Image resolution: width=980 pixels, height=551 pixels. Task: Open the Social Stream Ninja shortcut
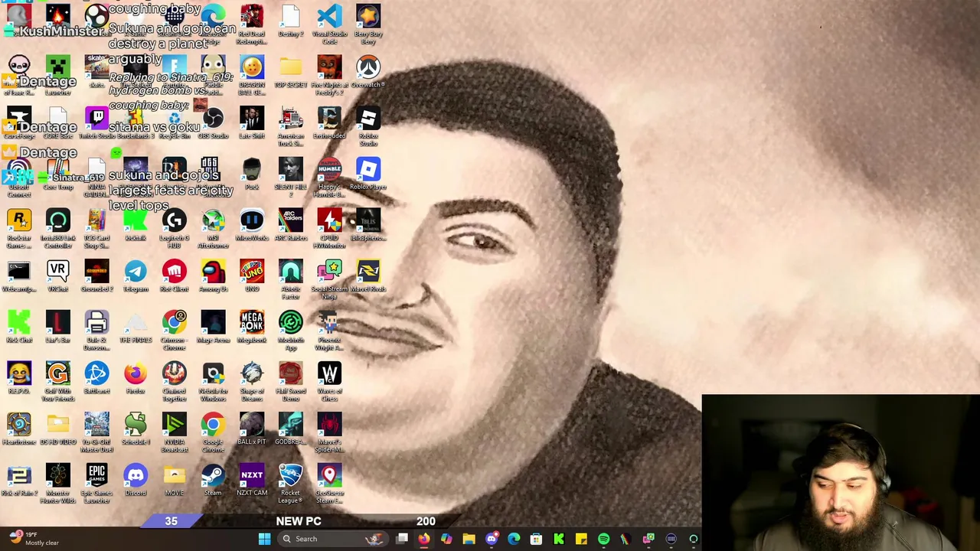click(x=329, y=280)
